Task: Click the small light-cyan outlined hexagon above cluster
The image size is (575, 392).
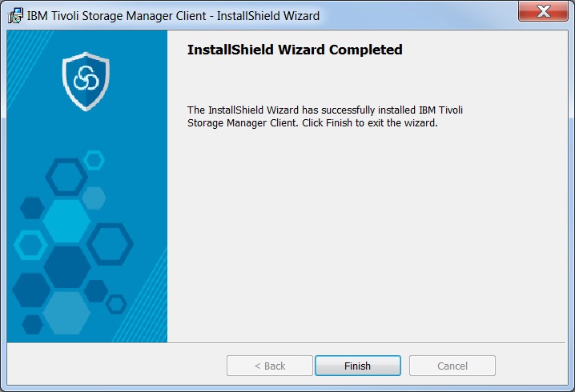Action: pyautogui.click(x=94, y=160)
